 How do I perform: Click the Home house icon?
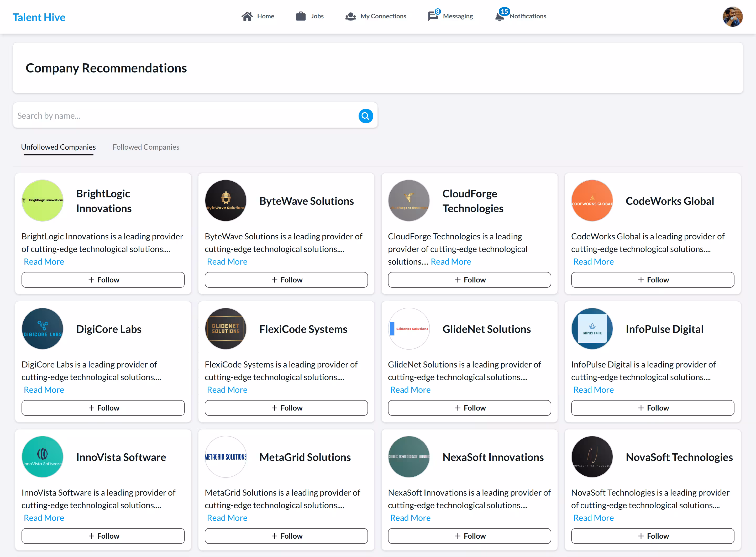point(247,16)
